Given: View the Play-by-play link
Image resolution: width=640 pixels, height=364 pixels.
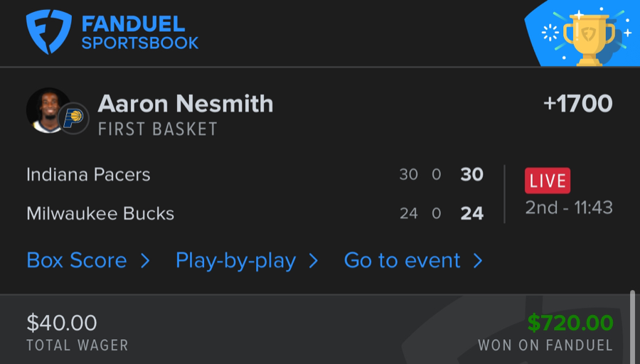Looking at the screenshot, I should [235, 261].
